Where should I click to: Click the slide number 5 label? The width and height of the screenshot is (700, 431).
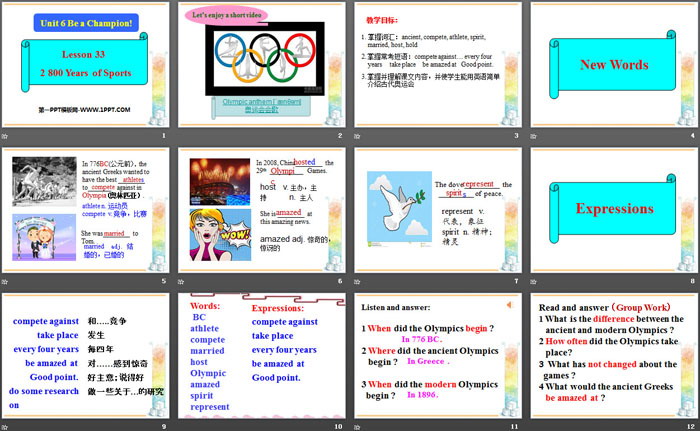[x=163, y=281]
